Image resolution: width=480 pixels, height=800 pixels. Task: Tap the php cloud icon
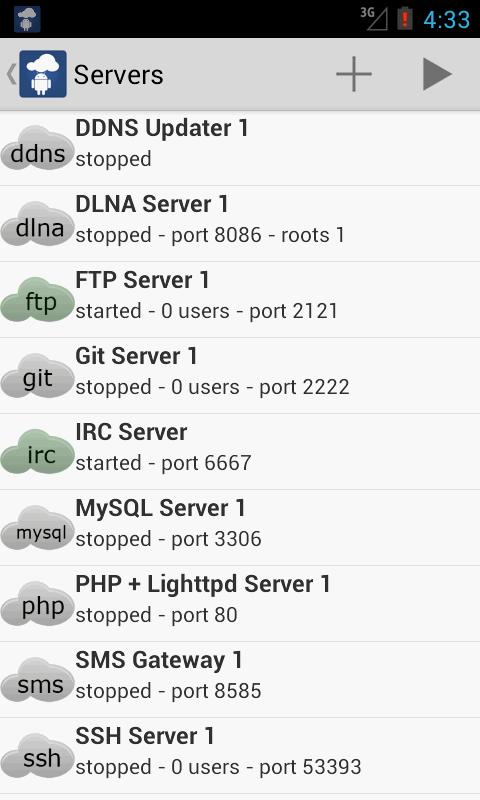pos(38,604)
